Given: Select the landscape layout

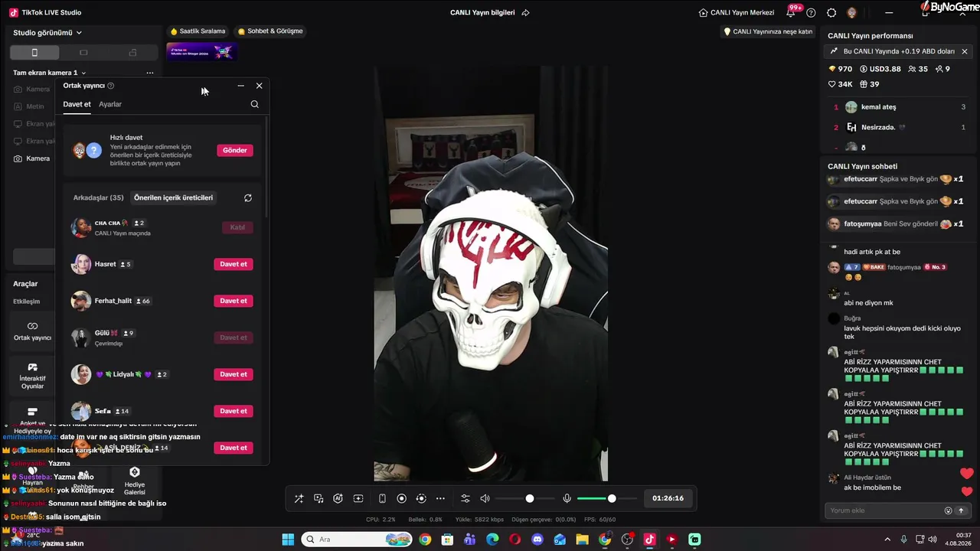Looking at the screenshot, I should 83,53.
